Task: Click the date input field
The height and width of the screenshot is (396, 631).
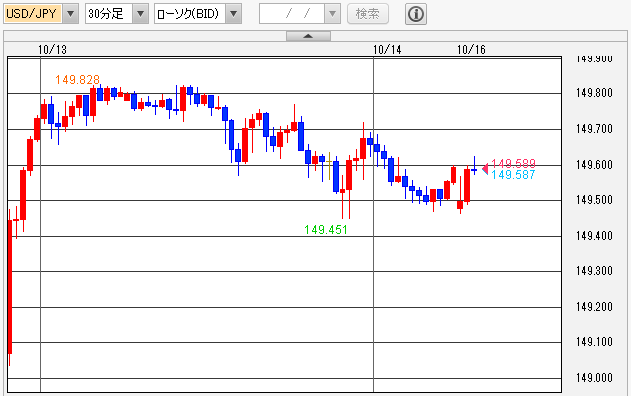Action: click(292, 14)
